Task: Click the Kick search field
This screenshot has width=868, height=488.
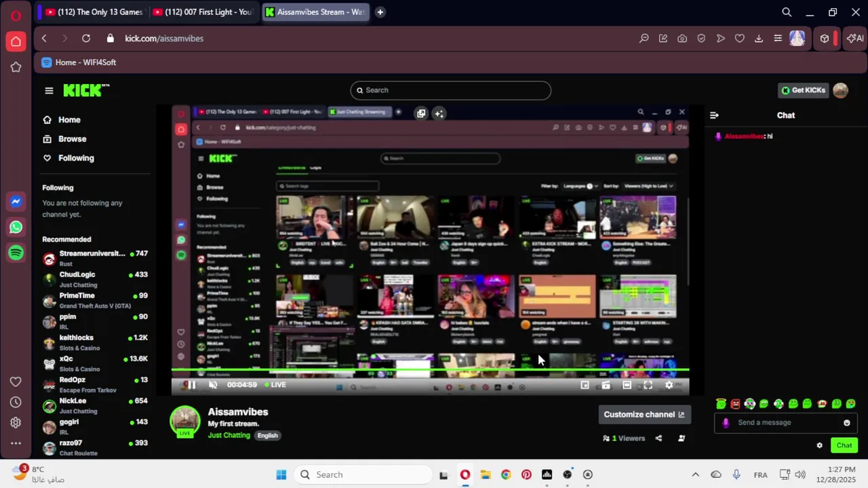Action: point(451,90)
